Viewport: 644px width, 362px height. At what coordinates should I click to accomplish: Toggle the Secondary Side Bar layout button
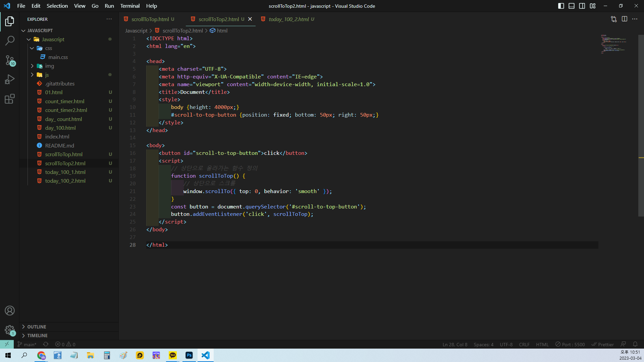coord(582,6)
